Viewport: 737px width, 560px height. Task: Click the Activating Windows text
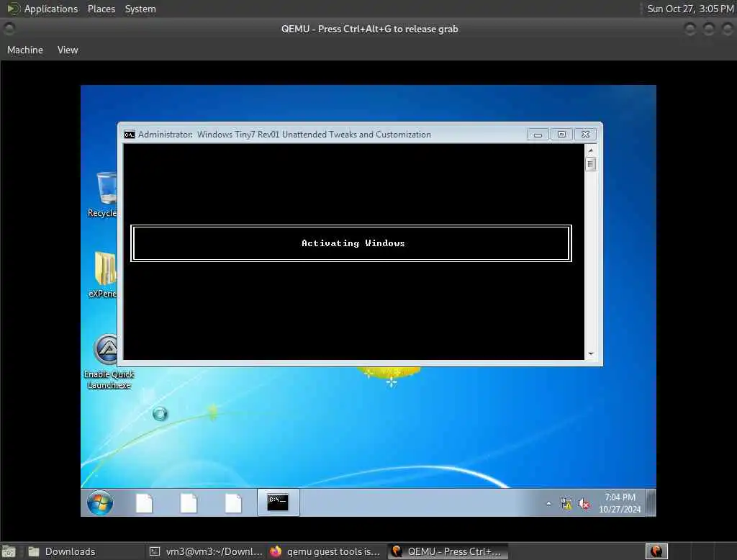(353, 243)
